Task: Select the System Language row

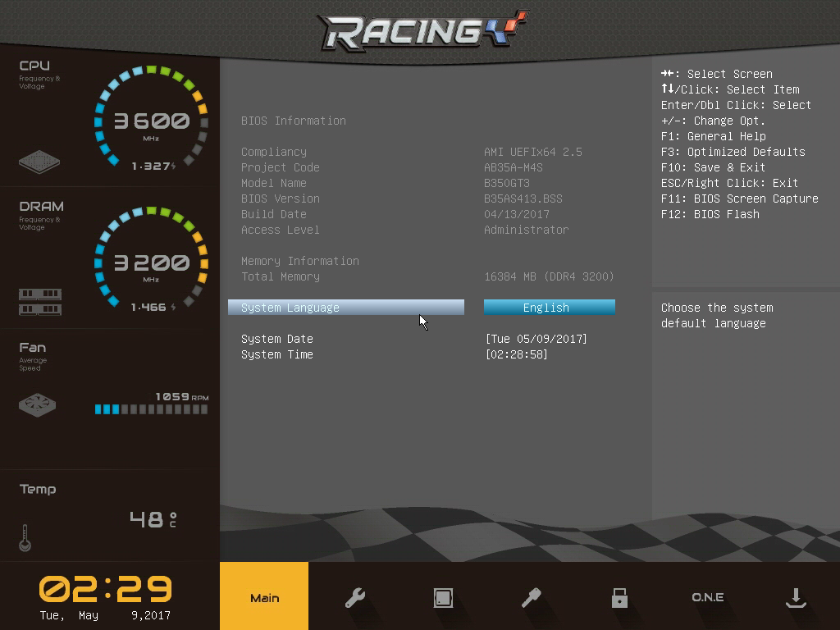Action: click(345, 308)
